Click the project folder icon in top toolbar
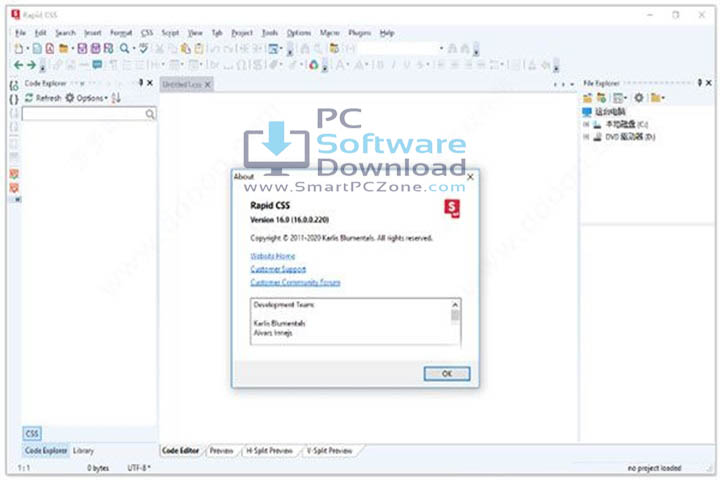 334,48
